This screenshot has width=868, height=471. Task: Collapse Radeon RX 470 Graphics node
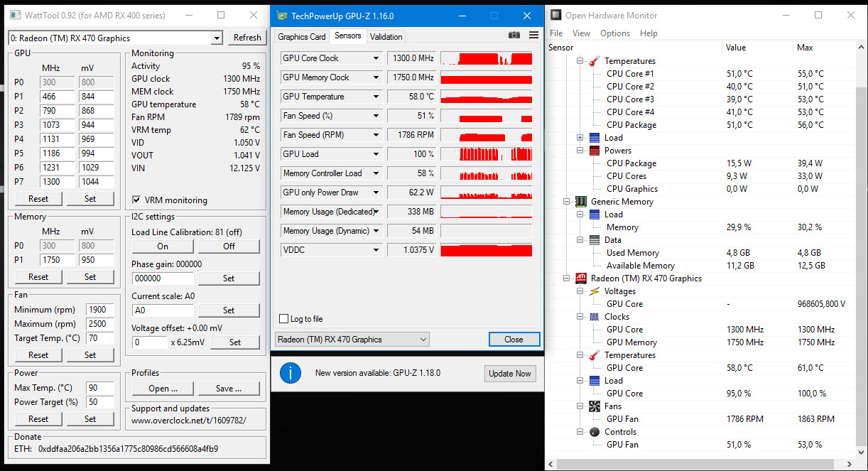(567, 278)
